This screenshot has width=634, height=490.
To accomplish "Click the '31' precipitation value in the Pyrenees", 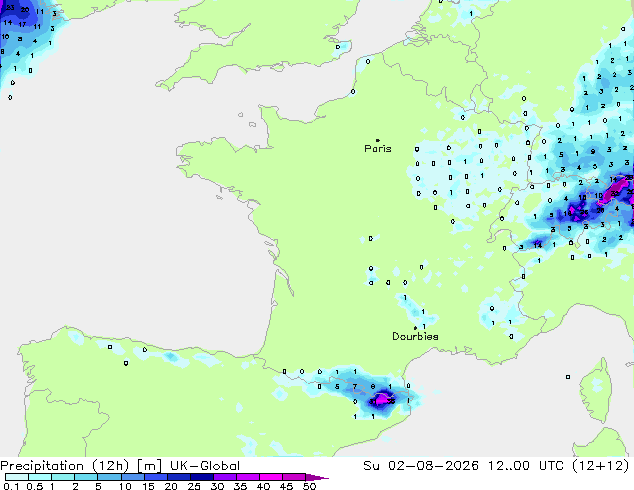I will coord(373,402).
